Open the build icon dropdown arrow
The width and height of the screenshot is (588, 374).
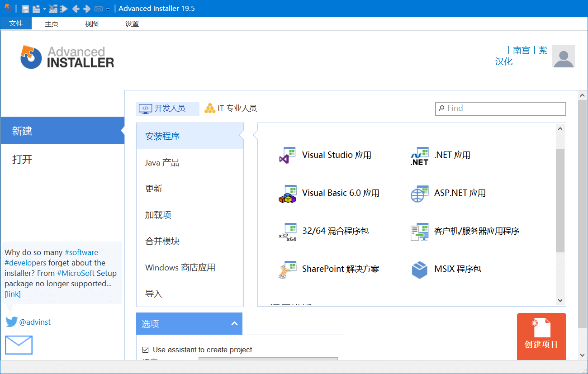point(44,9)
